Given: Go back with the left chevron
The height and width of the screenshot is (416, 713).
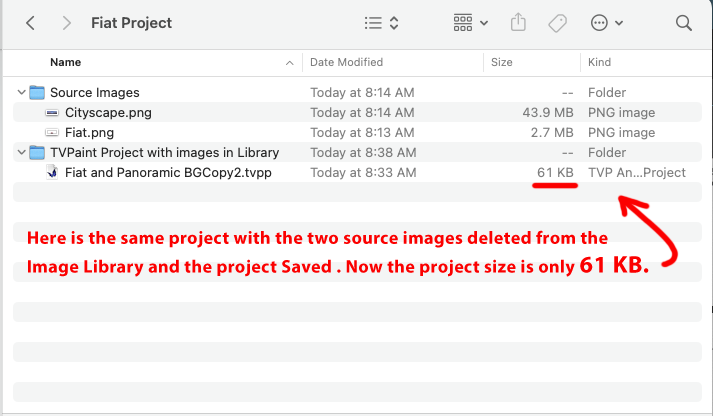Looking at the screenshot, I should pos(30,23).
